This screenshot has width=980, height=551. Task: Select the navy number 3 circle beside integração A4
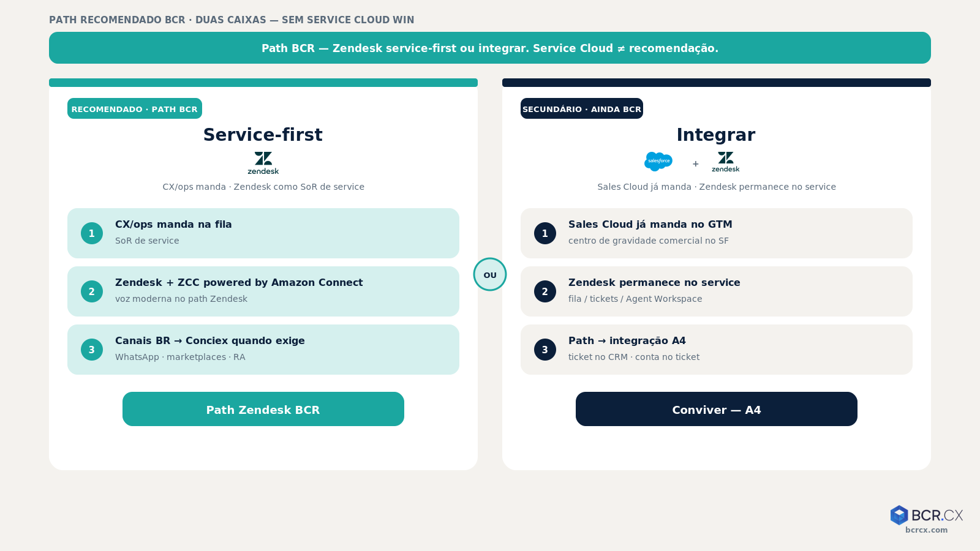545,350
